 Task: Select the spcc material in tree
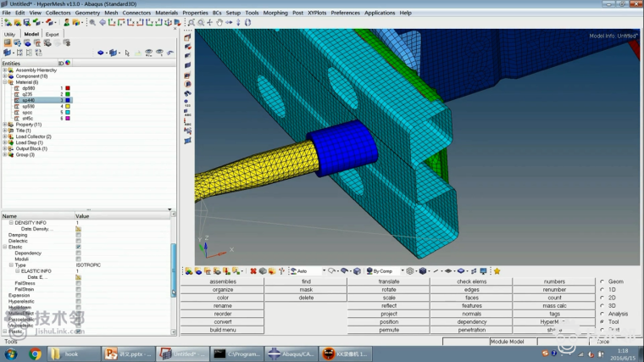click(28, 112)
